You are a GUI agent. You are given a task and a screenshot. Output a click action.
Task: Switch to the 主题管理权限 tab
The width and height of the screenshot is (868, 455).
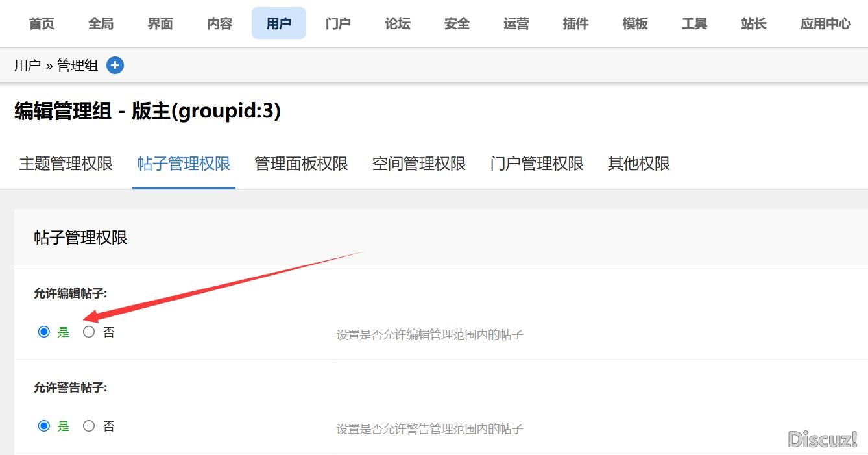tap(66, 164)
